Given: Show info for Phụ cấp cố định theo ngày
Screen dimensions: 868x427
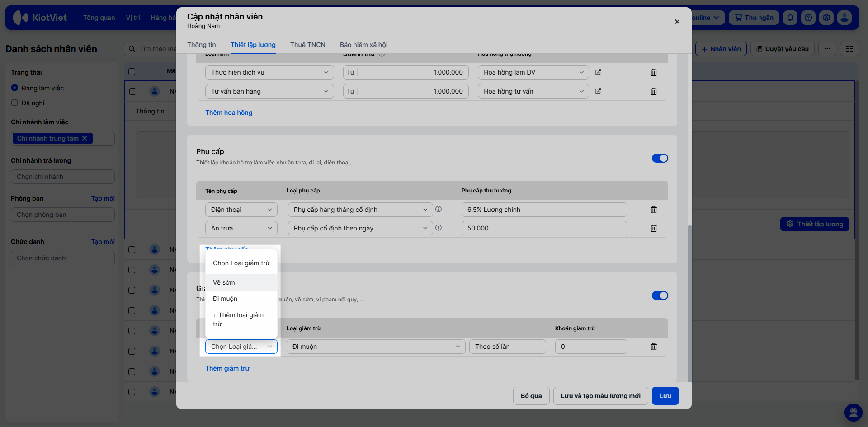Looking at the screenshot, I should (x=439, y=228).
